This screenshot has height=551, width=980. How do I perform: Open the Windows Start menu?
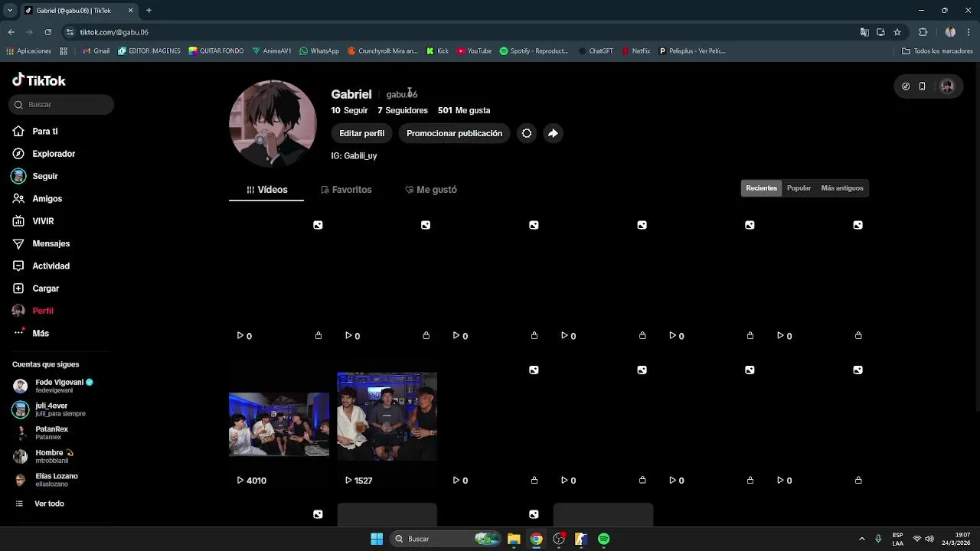(x=377, y=539)
